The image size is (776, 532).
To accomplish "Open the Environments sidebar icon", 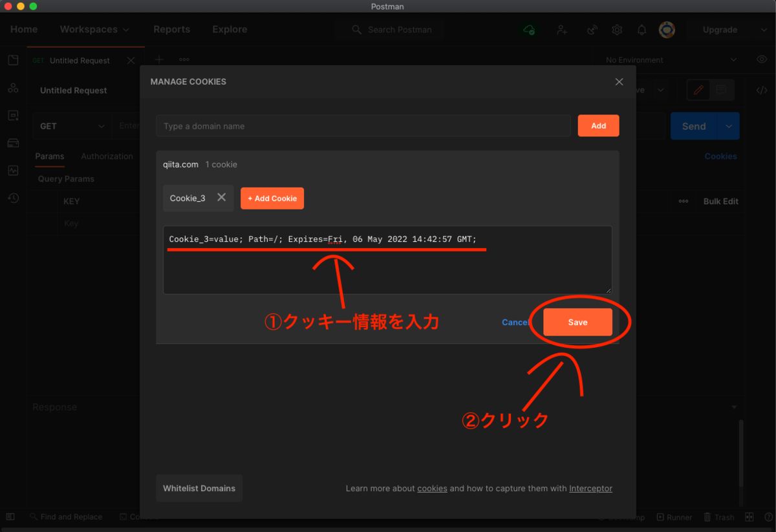I will [13, 116].
